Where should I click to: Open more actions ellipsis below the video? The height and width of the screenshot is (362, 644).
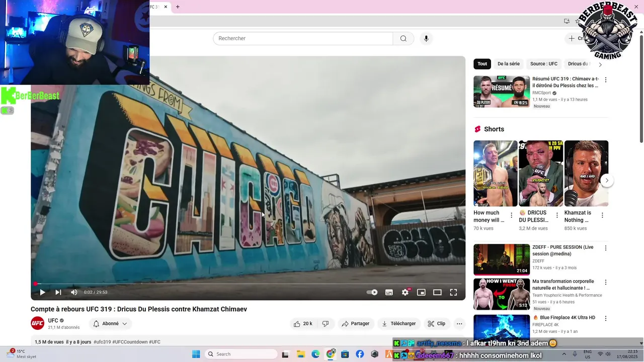click(x=459, y=324)
